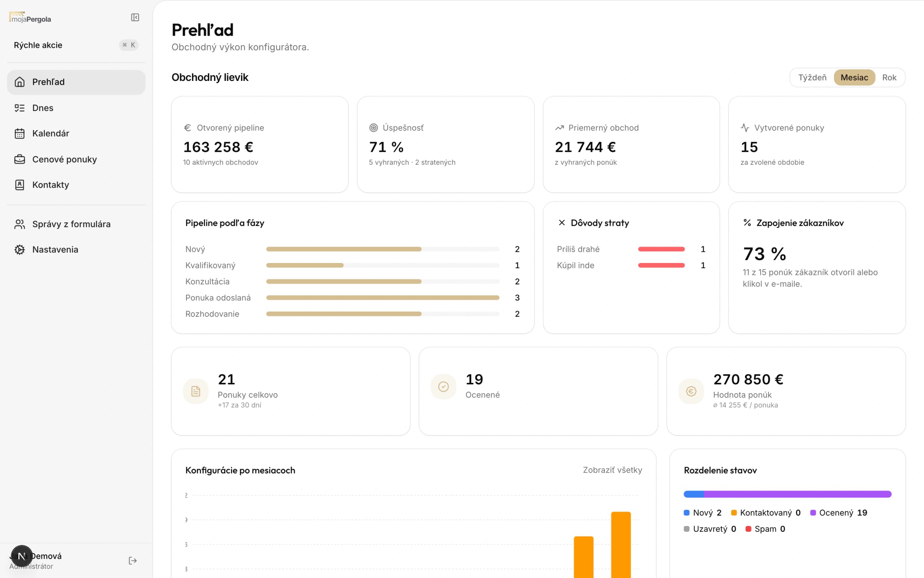Navigate to Kontakty
Viewport: 924px width, 578px height.
[76, 185]
